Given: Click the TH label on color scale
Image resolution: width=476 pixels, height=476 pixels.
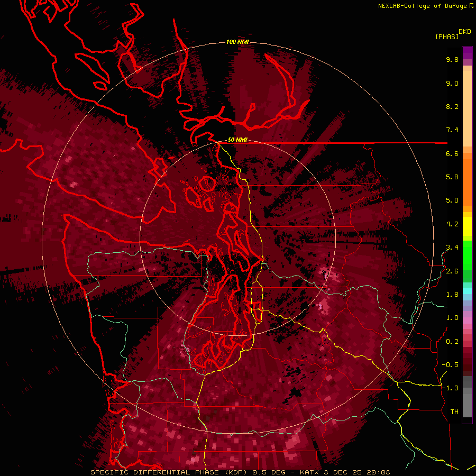Looking at the screenshot, I should click(454, 412).
